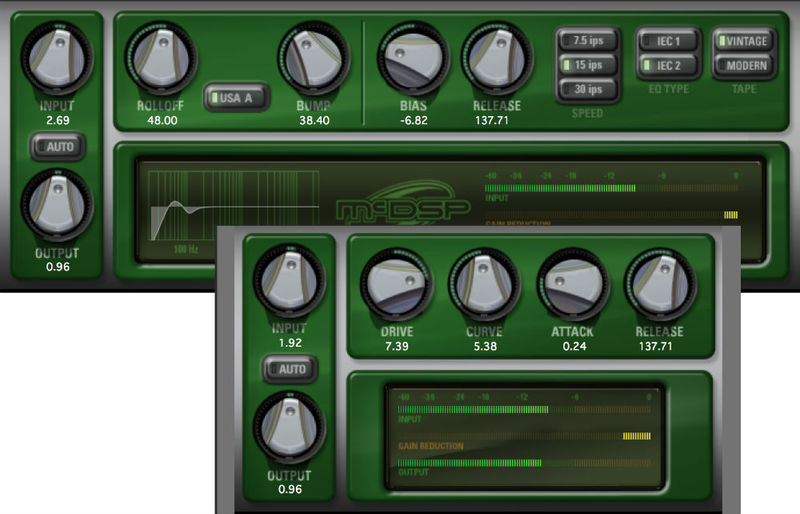The height and width of the screenshot is (514, 800).
Task: Select 30 ips tape speed
Action: 588,89
